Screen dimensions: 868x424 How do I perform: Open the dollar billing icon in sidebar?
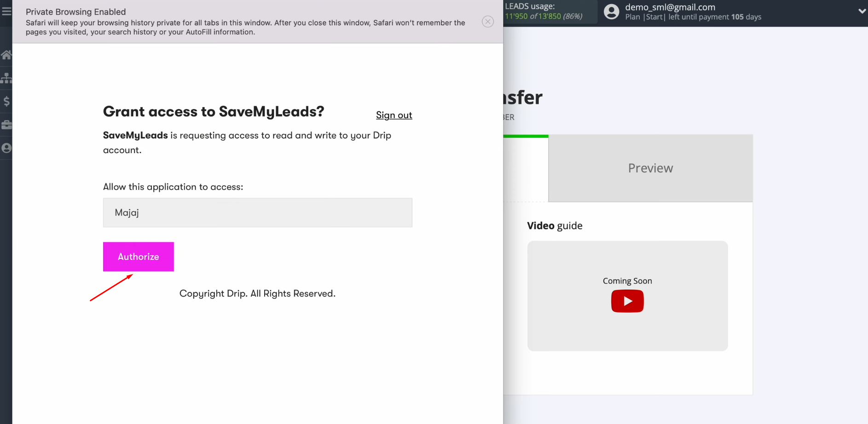(6, 101)
